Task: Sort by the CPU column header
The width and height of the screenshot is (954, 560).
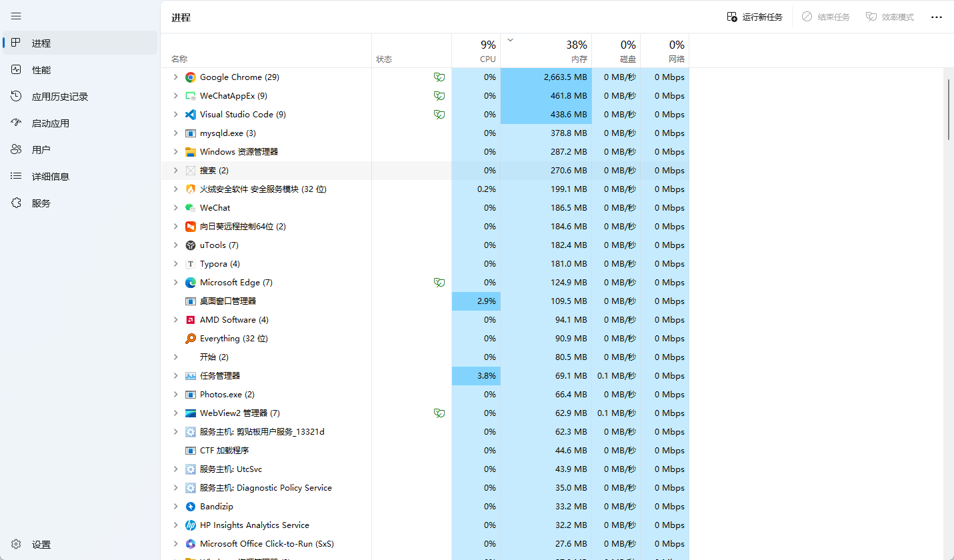Action: coord(476,51)
